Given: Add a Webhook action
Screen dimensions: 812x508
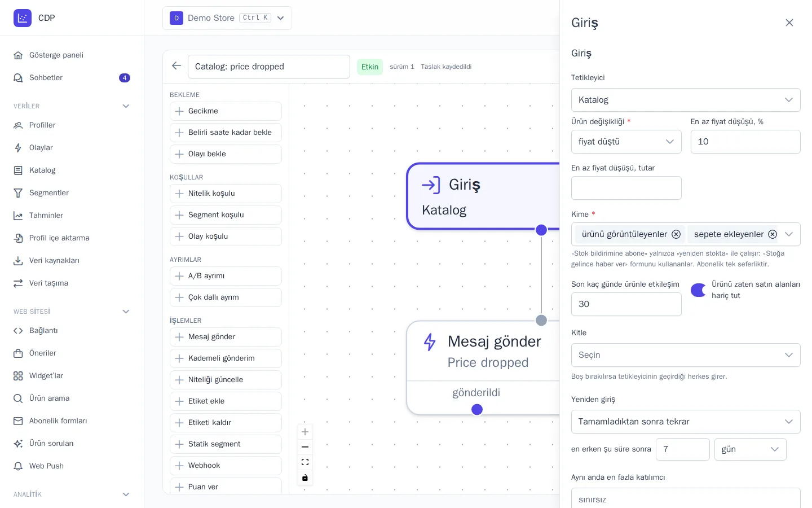Looking at the screenshot, I should pos(226,466).
